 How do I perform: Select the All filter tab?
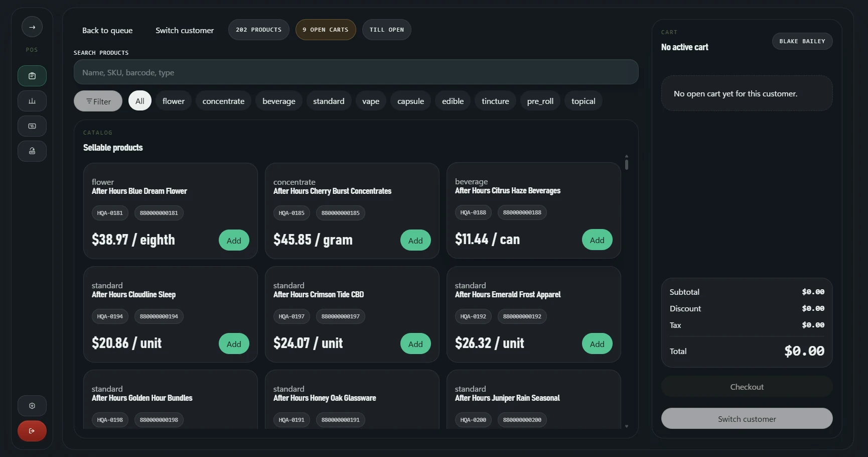tap(139, 100)
